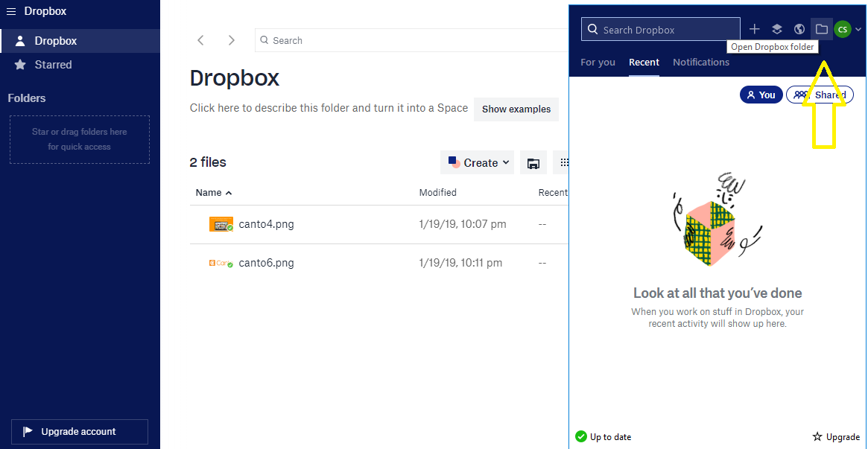This screenshot has width=868, height=449.
Task: Click the grid view icon
Action: coord(564,162)
